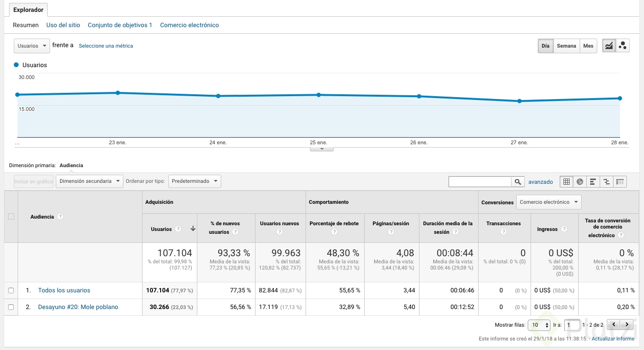Open the motion chart view icon
644x350 pixels.
[x=623, y=46]
